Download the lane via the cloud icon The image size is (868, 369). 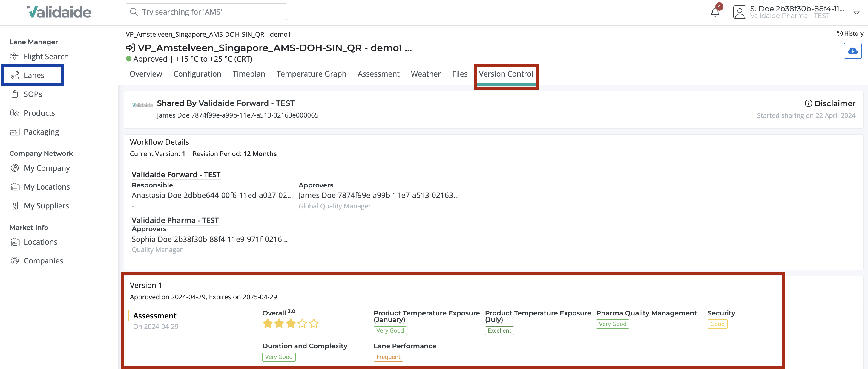[853, 51]
